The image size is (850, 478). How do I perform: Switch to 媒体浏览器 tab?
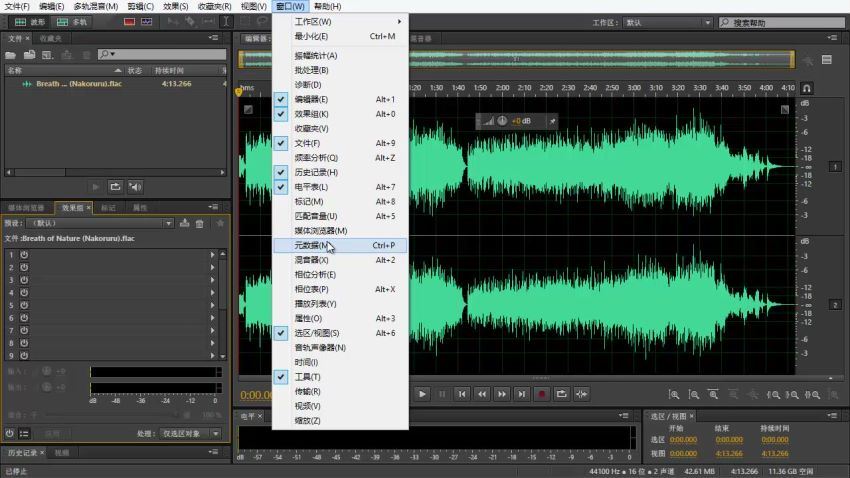pyautogui.click(x=26, y=208)
